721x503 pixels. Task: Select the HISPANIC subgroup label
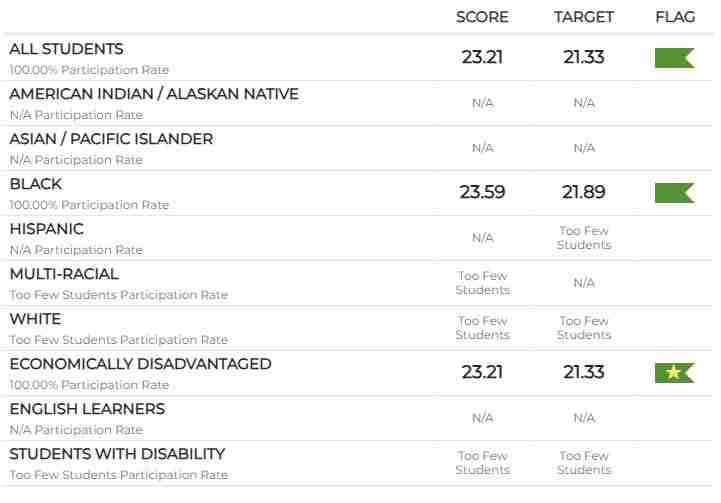47,229
